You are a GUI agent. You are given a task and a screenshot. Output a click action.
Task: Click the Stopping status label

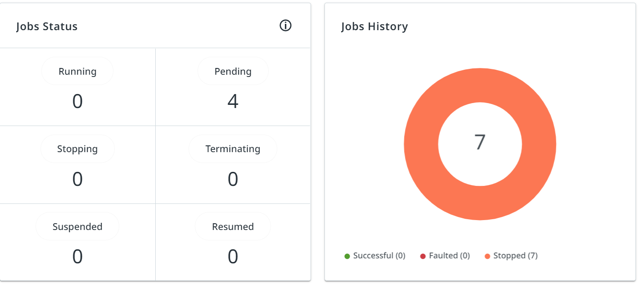click(x=77, y=149)
